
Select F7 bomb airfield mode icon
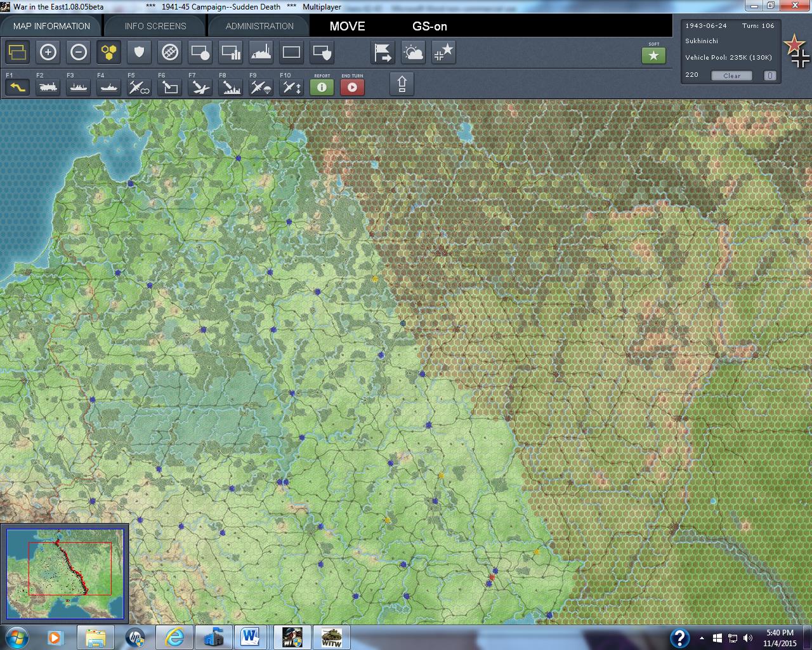click(x=200, y=86)
